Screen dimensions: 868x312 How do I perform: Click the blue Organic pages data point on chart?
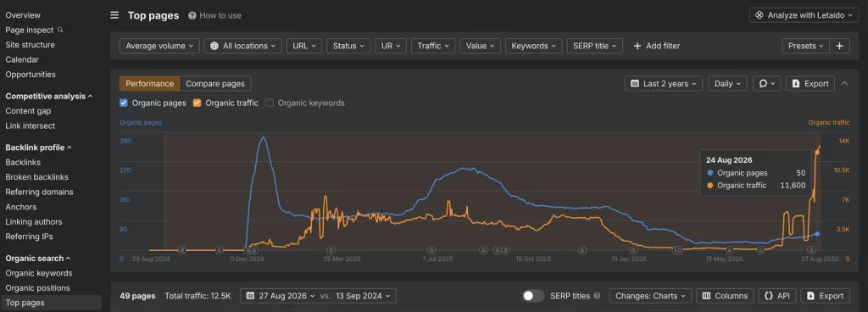click(x=818, y=234)
